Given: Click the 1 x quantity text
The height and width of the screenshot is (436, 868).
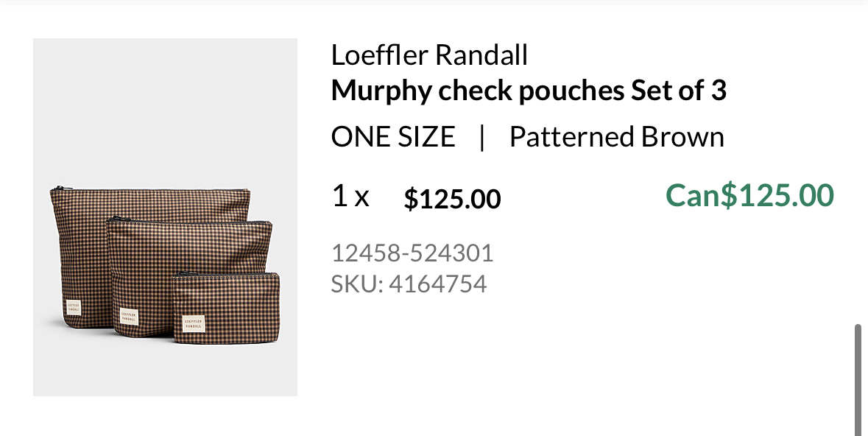Looking at the screenshot, I should [350, 197].
